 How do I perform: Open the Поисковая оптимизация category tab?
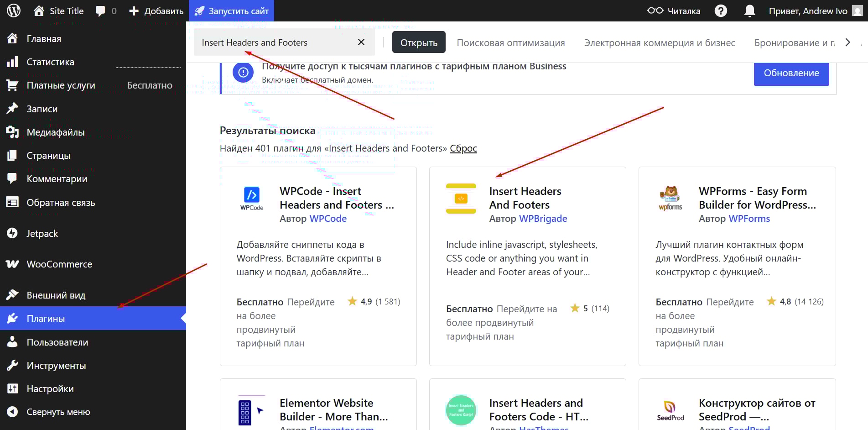point(511,43)
